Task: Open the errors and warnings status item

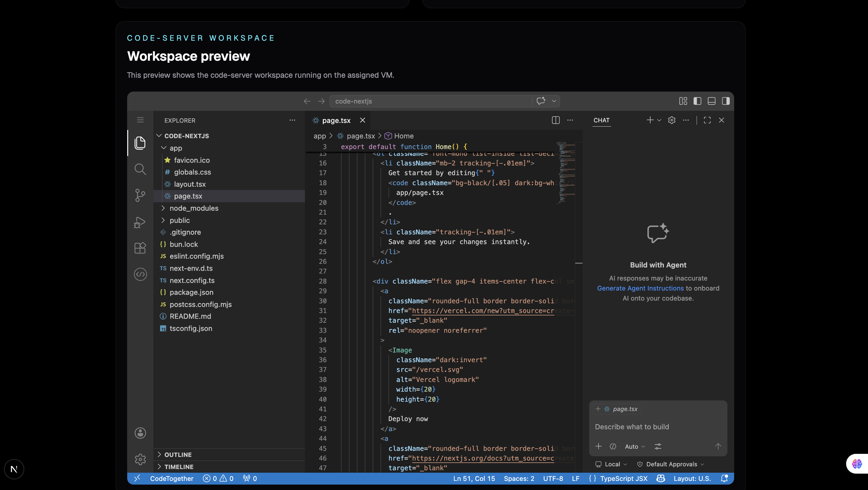Action: point(218,478)
